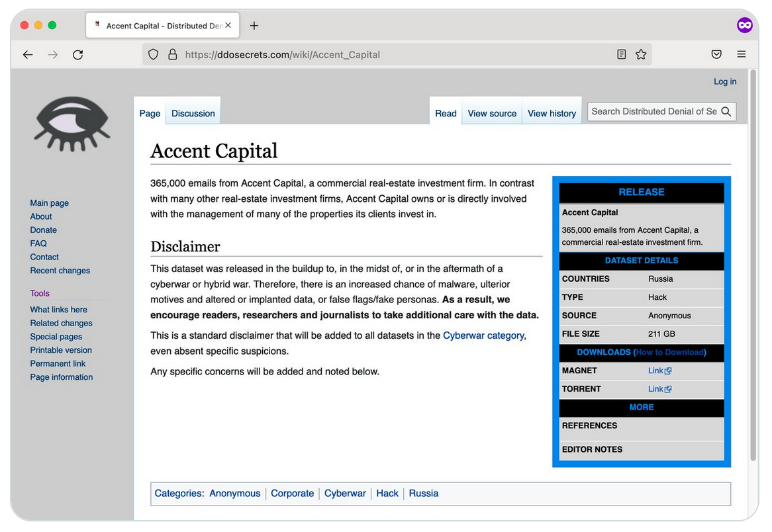Click the Categories link in footer
The height and width of the screenshot is (532, 772).
(178, 494)
